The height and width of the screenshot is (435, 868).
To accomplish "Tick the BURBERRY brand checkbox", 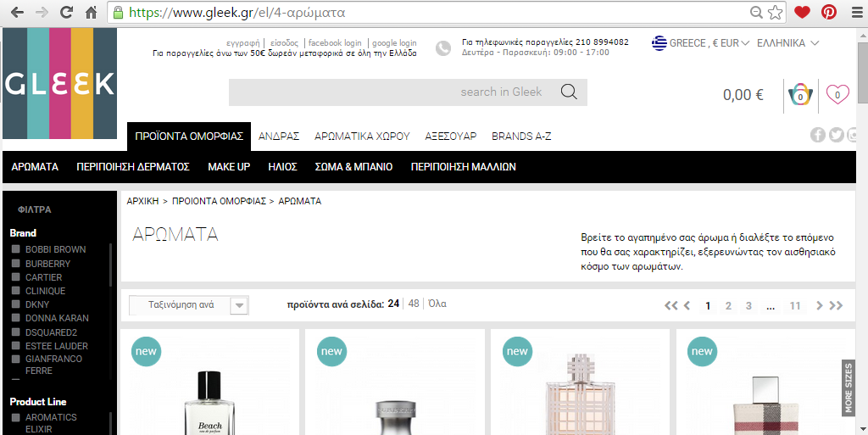I will (15, 263).
